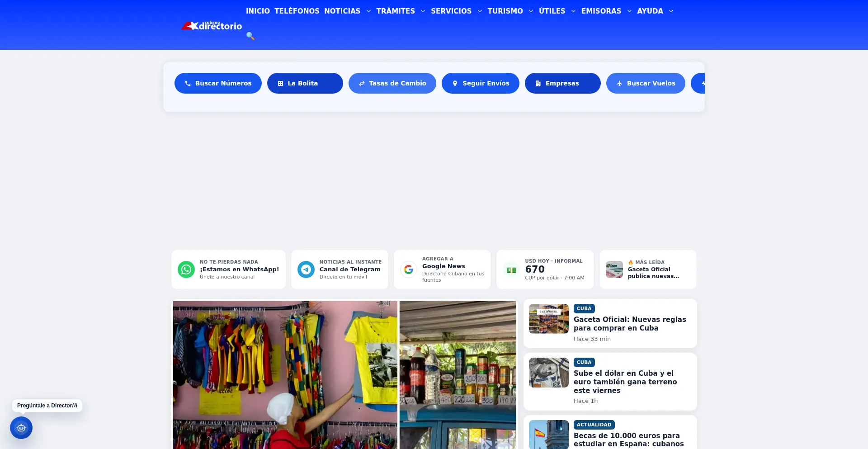Click the Gaceta Oficial store shelves thumbnail
The image size is (868, 449).
click(549, 319)
